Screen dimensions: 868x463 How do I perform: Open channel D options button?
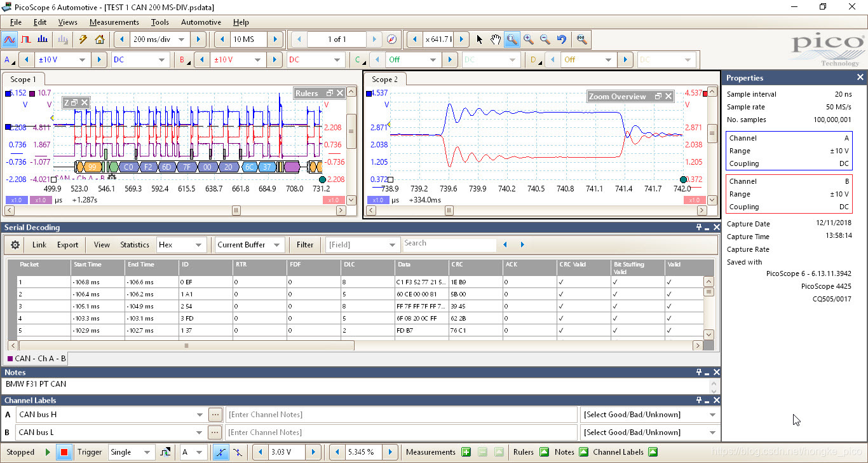536,60
